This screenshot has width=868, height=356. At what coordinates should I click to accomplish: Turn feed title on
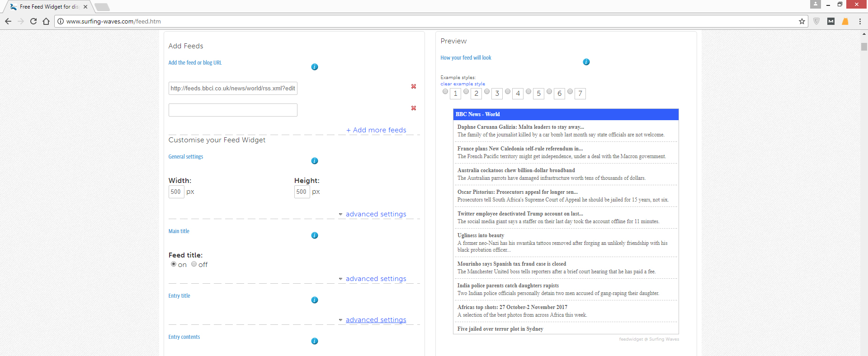coord(174,264)
